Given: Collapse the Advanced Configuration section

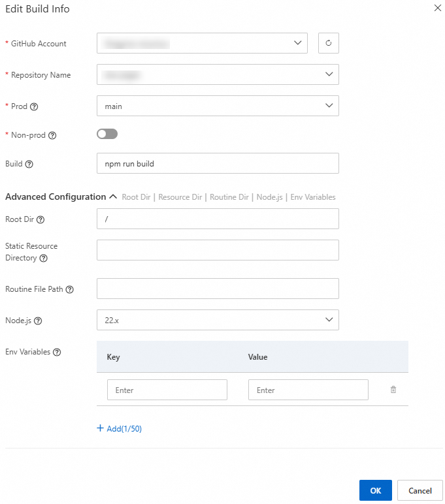Looking at the screenshot, I should click(112, 197).
